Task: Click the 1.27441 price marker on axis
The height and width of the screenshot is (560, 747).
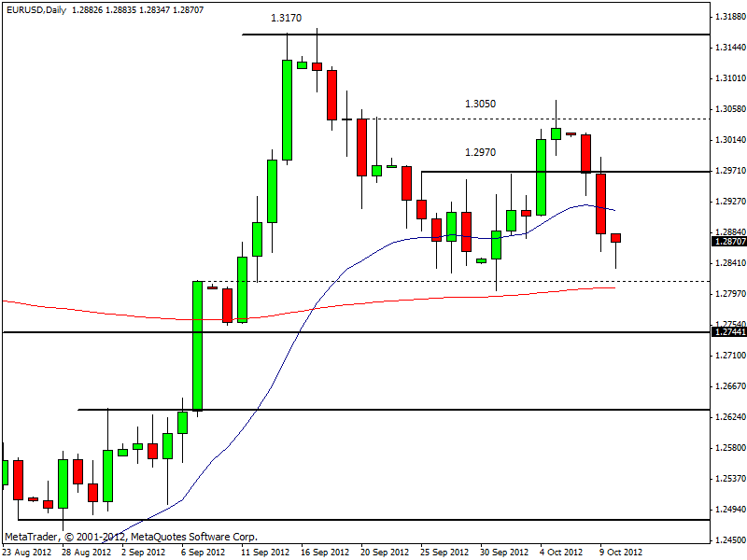Action: pos(728,331)
